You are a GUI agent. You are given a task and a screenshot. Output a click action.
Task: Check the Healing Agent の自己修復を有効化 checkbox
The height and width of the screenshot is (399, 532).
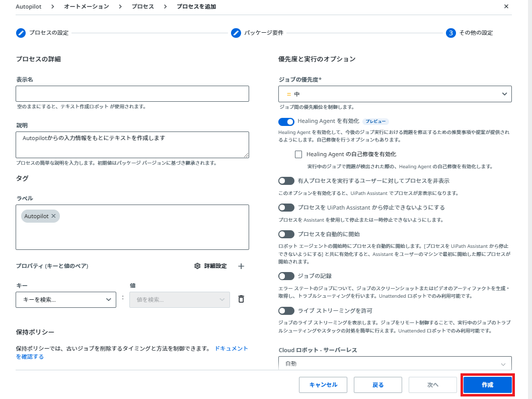tap(298, 154)
